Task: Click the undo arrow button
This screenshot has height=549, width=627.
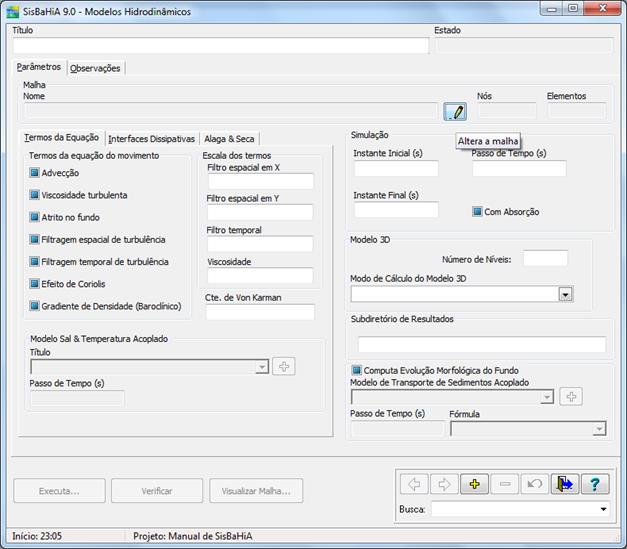Action: pos(535,484)
